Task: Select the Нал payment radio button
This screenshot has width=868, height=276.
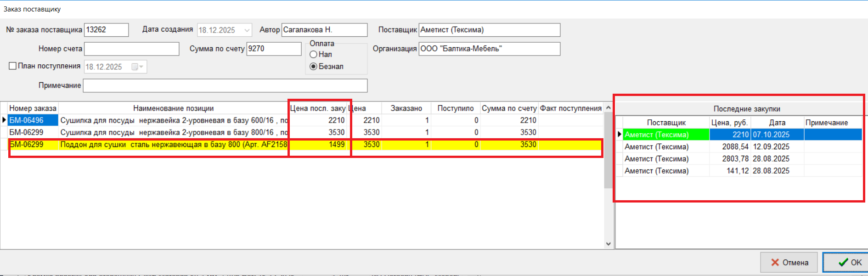Action: pyautogui.click(x=314, y=54)
